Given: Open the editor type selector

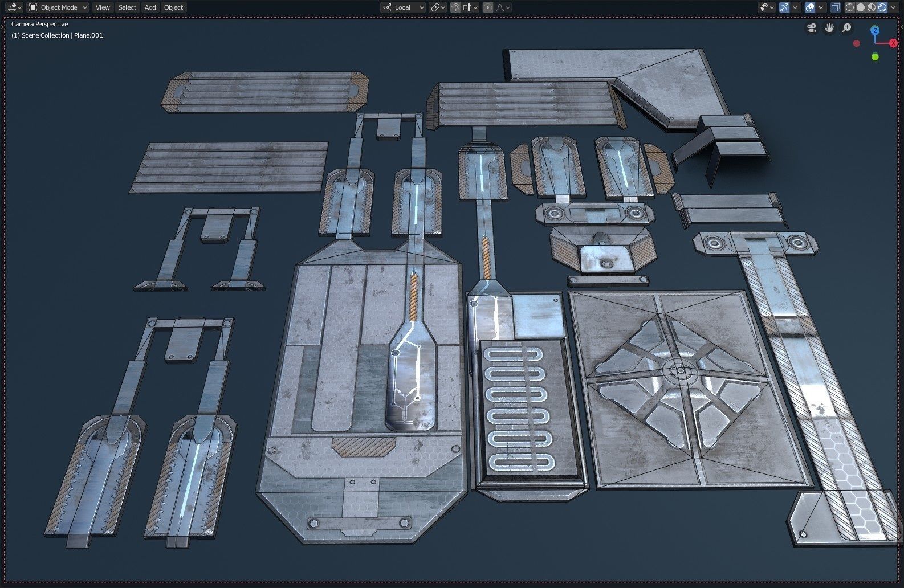Looking at the screenshot, I should (14, 7).
